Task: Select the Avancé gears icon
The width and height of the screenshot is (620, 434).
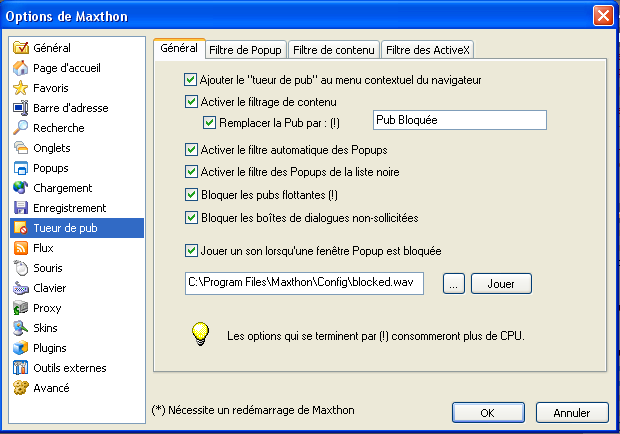Action: coord(21,388)
